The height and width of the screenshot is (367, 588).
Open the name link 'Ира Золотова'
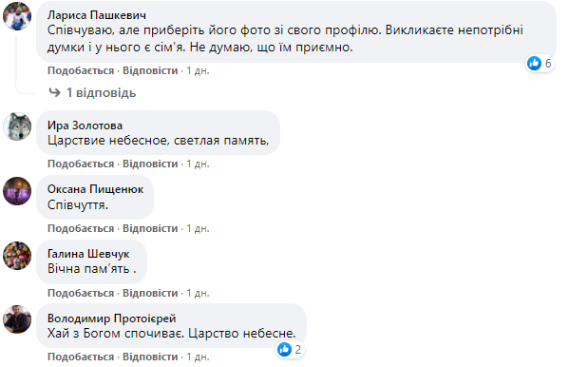(85, 126)
